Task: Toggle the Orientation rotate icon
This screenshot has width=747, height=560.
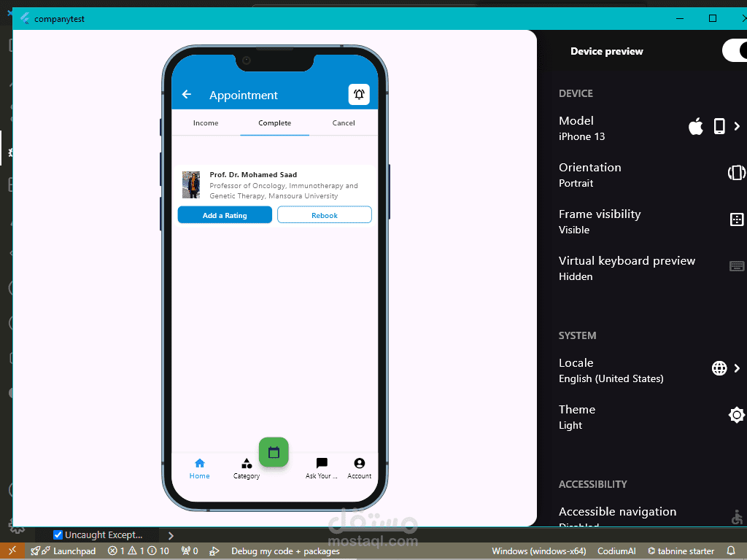Action: [x=737, y=172]
